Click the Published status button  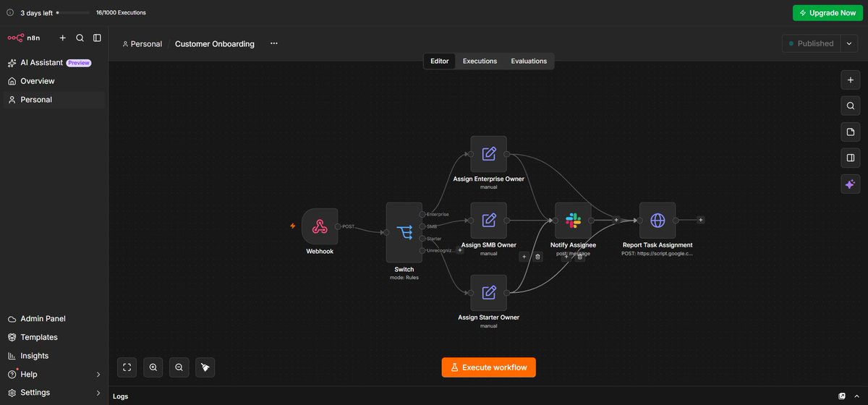pyautogui.click(x=811, y=43)
